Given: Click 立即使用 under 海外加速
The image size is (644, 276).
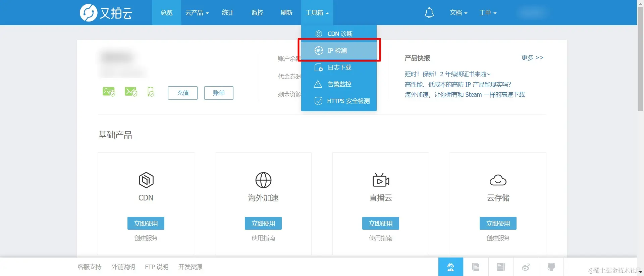Looking at the screenshot, I should point(263,223).
